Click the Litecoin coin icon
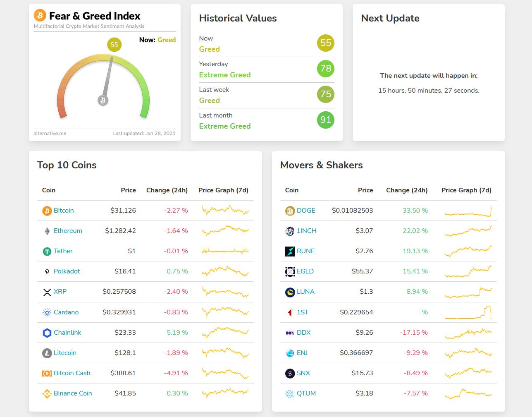 point(47,353)
